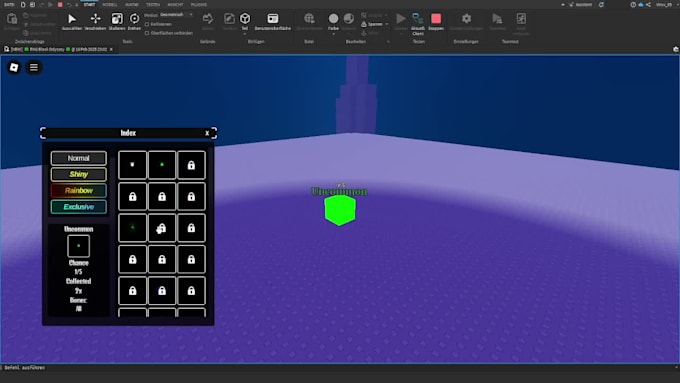The height and width of the screenshot is (383, 680).
Task: Select the Auswählen arrow tool
Action: (72, 22)
